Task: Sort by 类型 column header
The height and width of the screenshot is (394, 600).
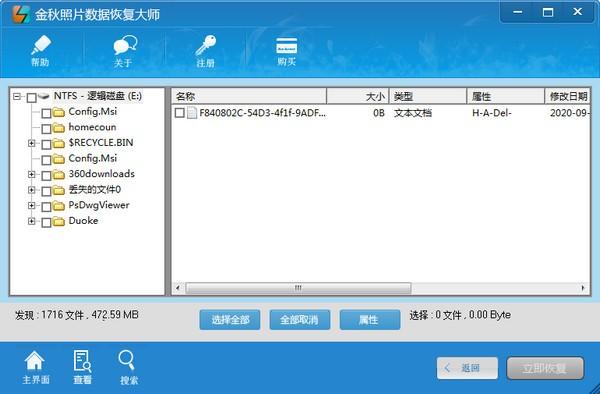Action: 428,96
